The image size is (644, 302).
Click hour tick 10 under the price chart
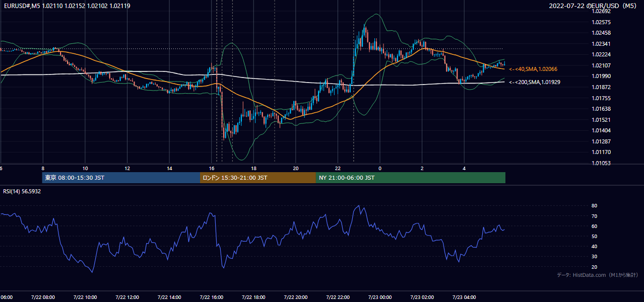click(x=85, y=168)
